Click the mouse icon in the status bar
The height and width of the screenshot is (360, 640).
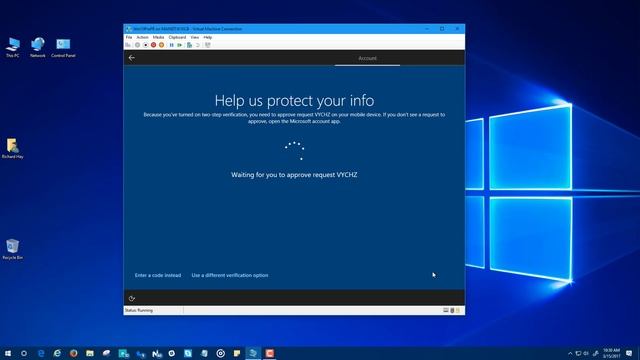click(x=452, y=310)
